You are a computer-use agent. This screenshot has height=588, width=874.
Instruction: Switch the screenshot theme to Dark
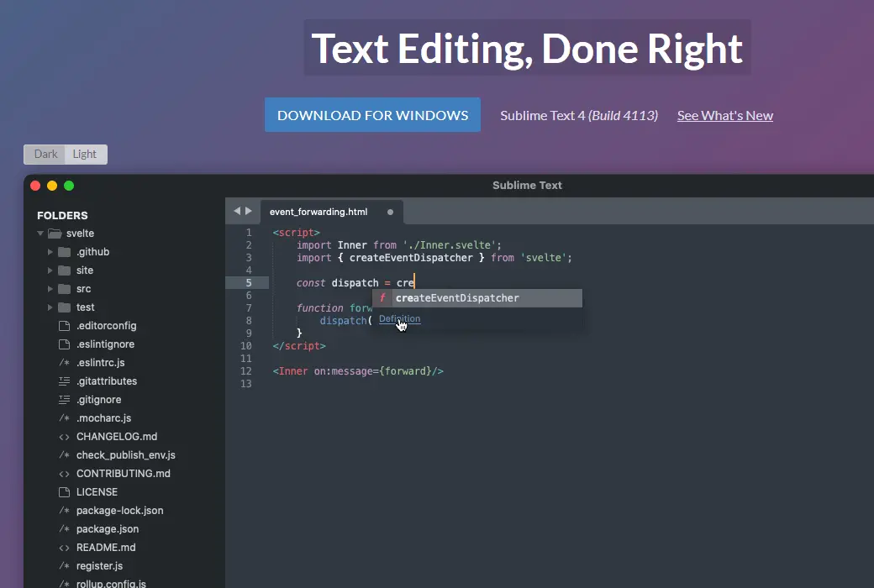[x=45, y=155]
